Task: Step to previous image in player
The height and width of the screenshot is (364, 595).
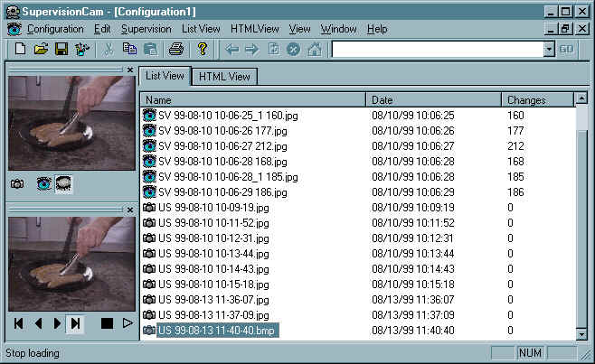Action: coord(38,323)
